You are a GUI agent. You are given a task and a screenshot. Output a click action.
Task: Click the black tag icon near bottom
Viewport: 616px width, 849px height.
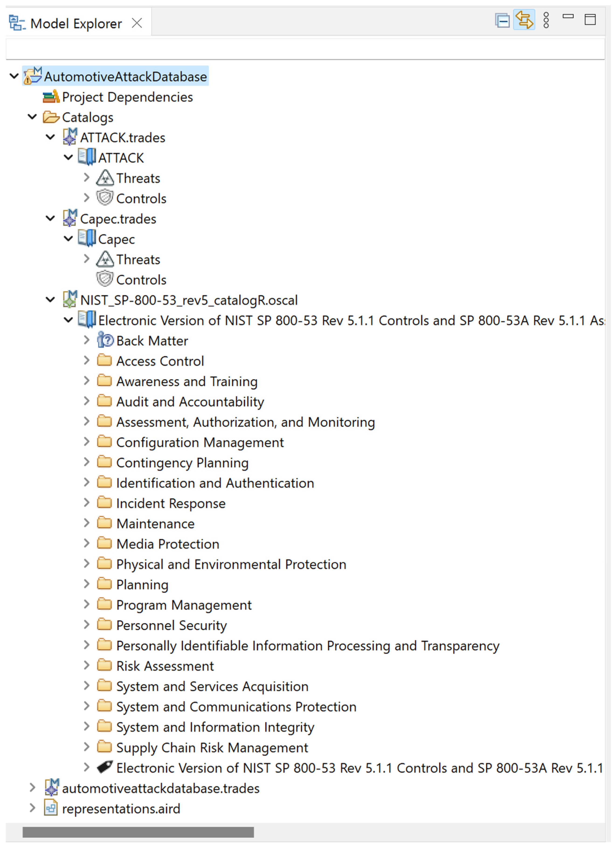pos(105,768)
